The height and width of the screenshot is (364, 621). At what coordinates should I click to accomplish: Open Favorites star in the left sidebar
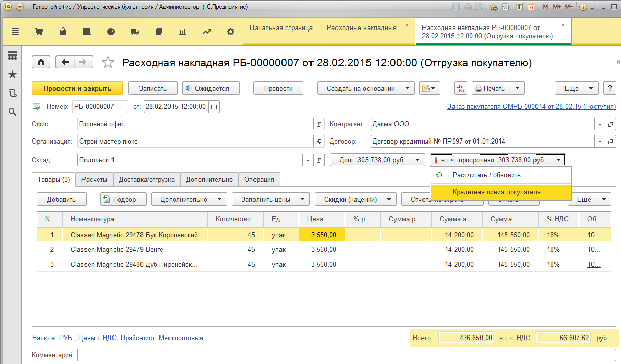coord(13,74)
